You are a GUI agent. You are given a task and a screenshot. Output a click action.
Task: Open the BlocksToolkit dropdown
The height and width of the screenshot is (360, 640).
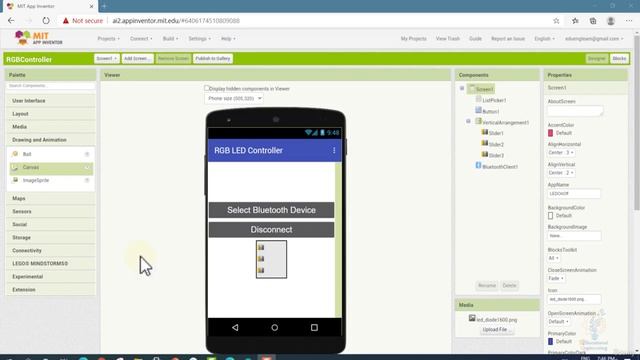[x=553, y=258]
